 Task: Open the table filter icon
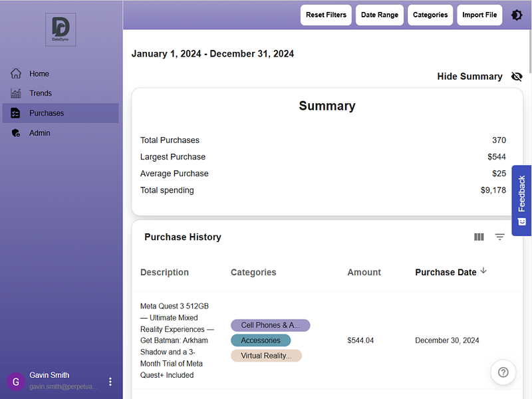(x=499, y=237)
